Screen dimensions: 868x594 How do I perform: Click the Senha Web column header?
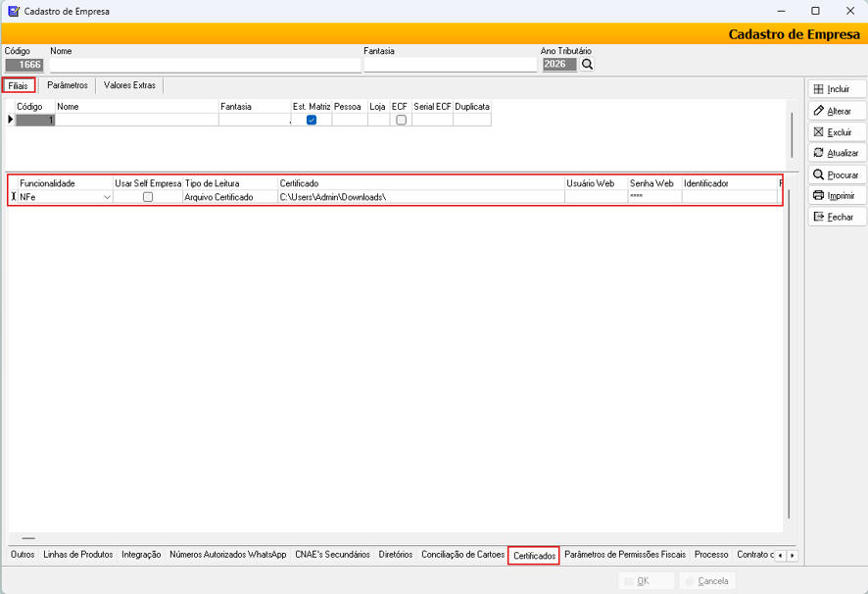(654, 183)
